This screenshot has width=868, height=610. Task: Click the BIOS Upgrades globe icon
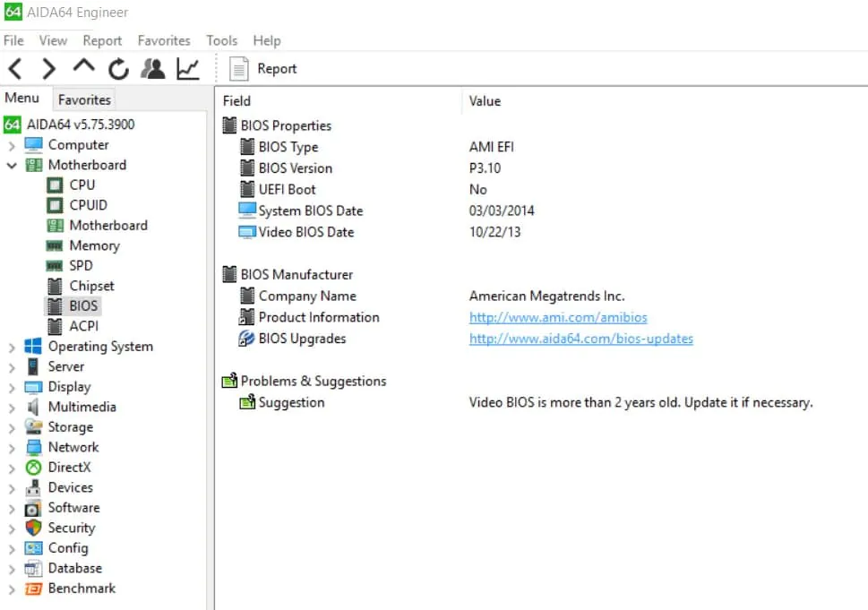coord(246,339)
